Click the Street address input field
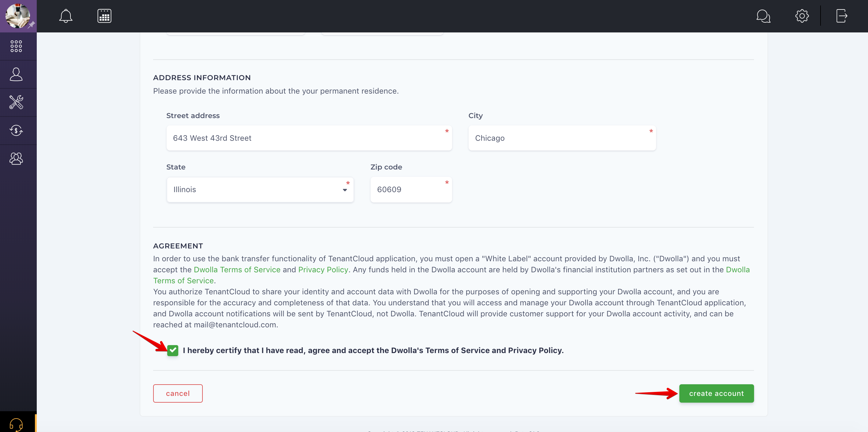 click(309, 138)
